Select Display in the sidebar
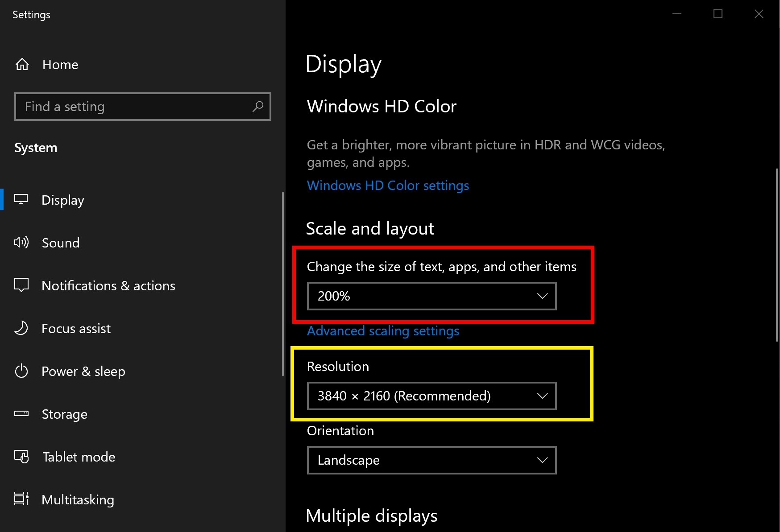The image size is (780, 532). (x=143, y=200)
